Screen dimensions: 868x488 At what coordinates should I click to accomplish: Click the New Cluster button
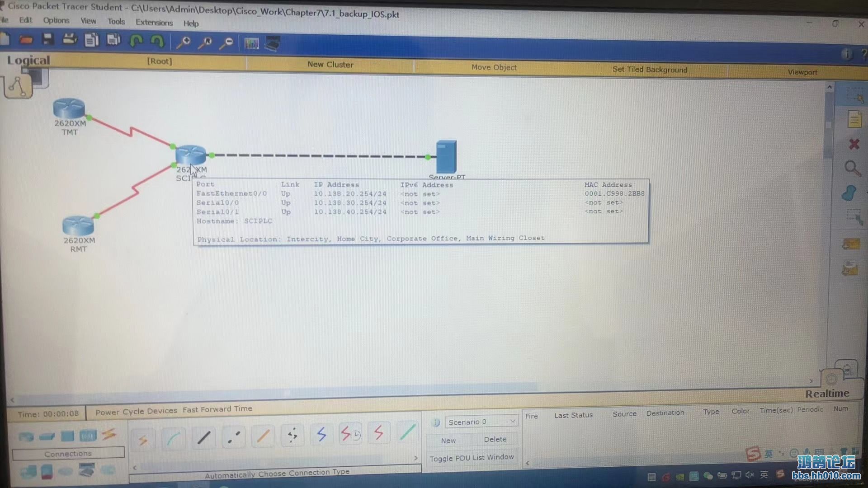tap(330, 64)
